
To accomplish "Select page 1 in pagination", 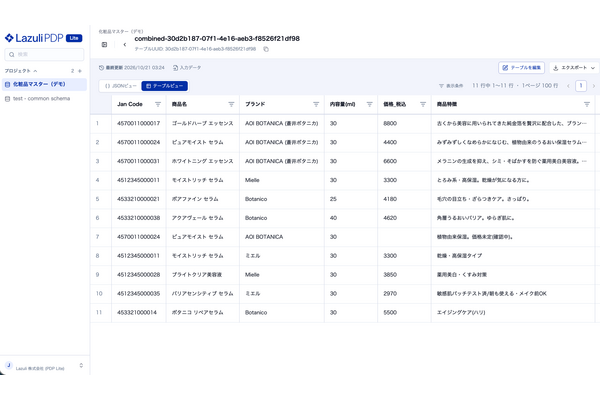I will [x=580, y=86].
